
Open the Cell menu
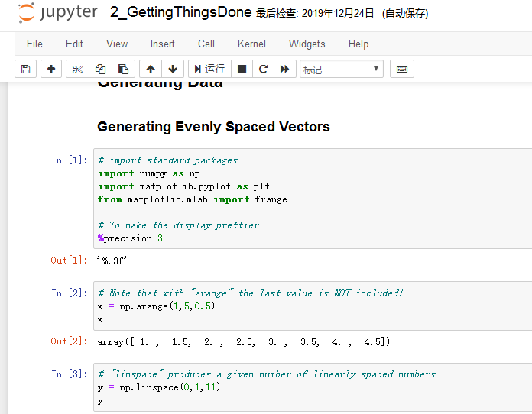coord(206,44)
